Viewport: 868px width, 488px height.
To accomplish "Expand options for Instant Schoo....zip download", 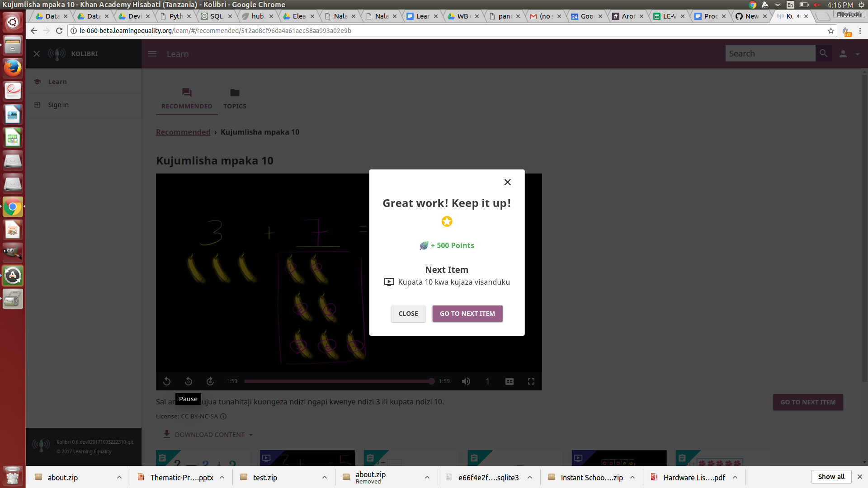I will tap(632, 478).
